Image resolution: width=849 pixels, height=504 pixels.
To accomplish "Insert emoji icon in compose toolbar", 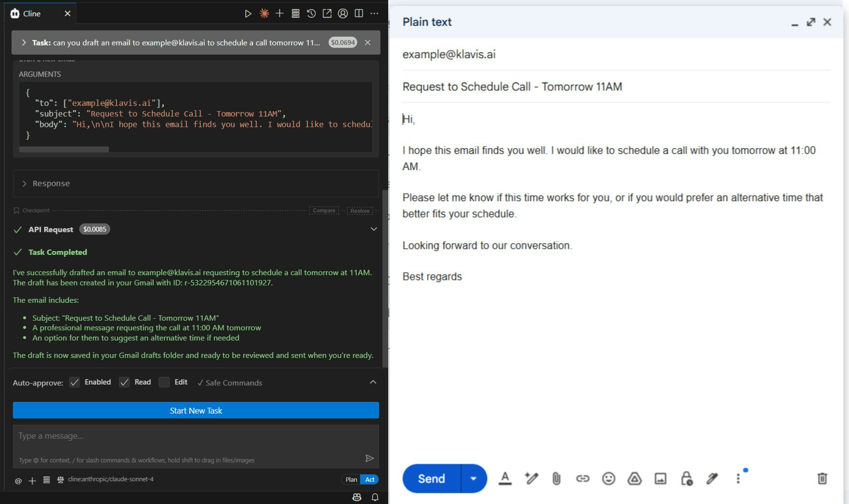I will click(x=608, y=478).
